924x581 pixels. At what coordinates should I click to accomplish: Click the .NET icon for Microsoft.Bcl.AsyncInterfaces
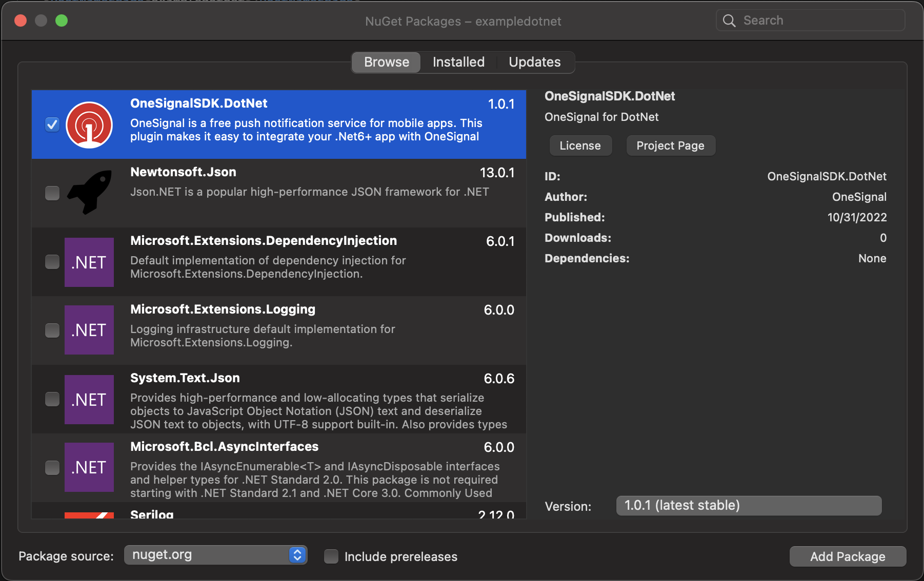click(x=89, y=467)
